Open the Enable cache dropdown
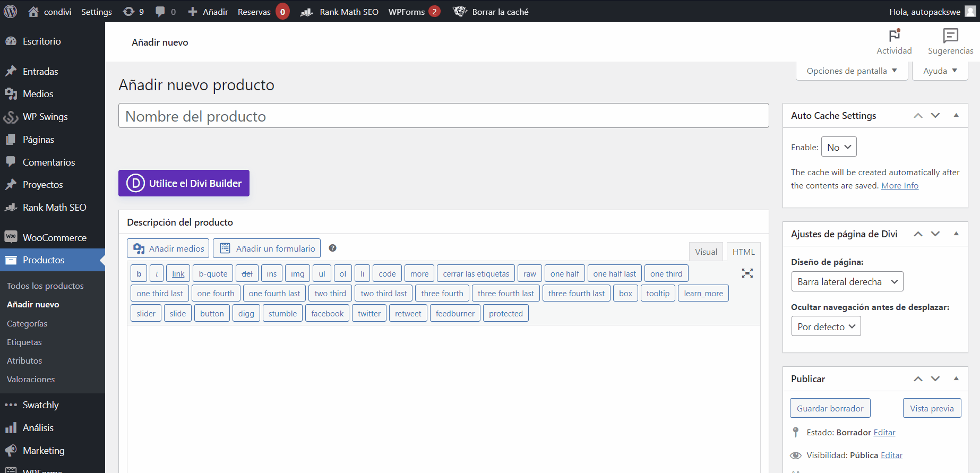 click(x=838, y=147)
